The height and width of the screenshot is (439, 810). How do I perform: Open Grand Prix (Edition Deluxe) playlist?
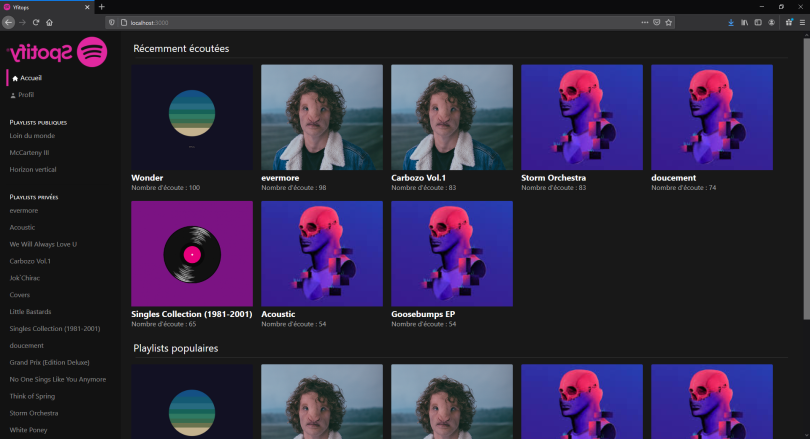pyautogui.click(x=49, y=363)
